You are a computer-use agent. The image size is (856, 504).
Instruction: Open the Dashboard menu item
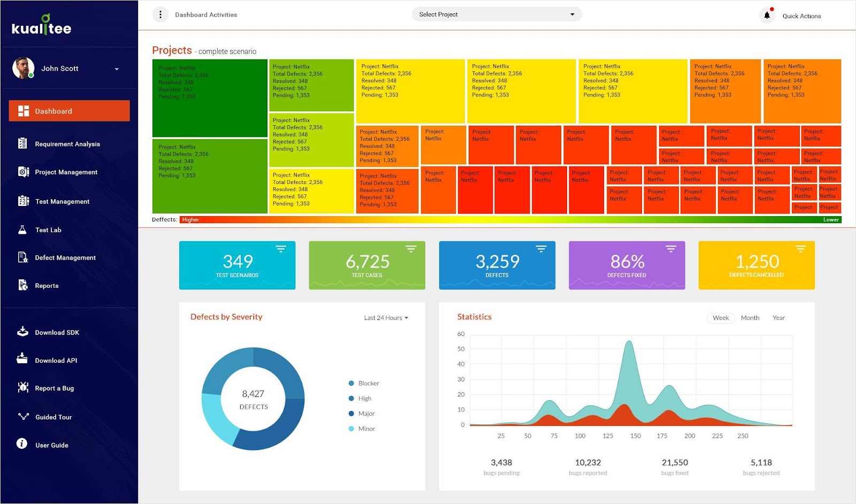pyautogui.click(x=69, y=111)
